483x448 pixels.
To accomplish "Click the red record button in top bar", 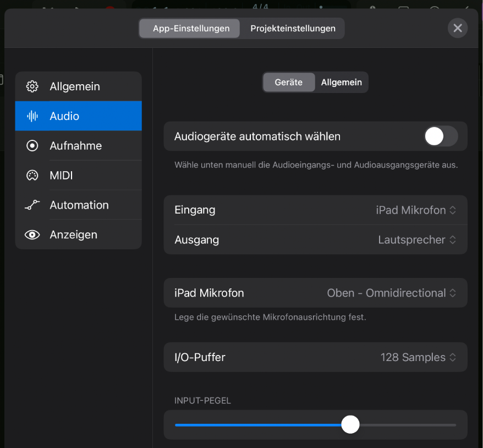I will (110, 7).
